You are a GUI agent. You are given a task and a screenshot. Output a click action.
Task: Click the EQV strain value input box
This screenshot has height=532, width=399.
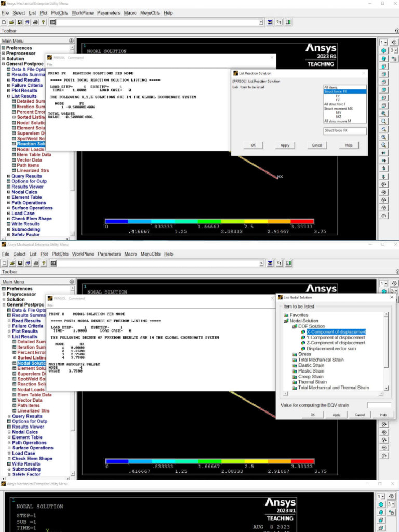(379, 405)
